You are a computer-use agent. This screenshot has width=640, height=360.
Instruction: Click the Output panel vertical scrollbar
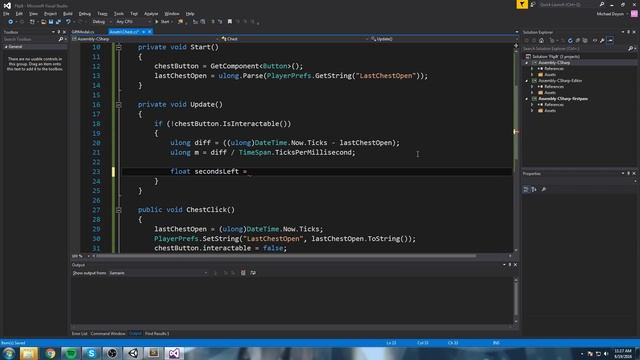coord(516,300)
